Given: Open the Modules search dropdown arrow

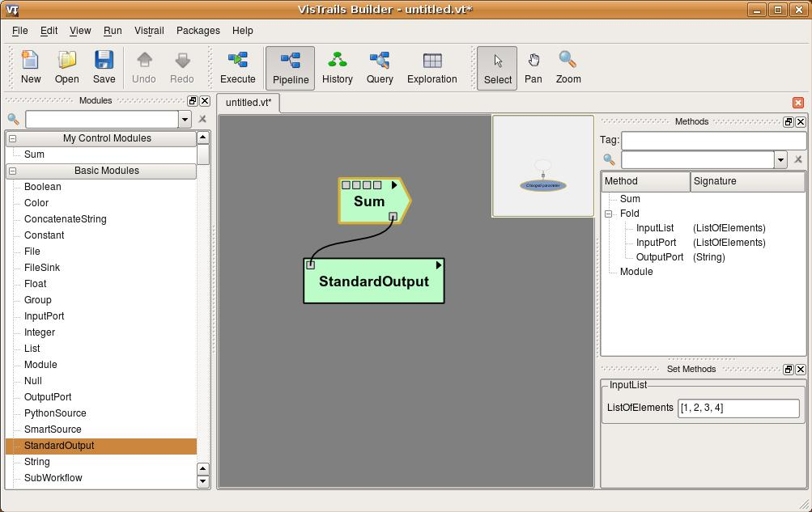Looking at the screenshot, I should [185, 120].
